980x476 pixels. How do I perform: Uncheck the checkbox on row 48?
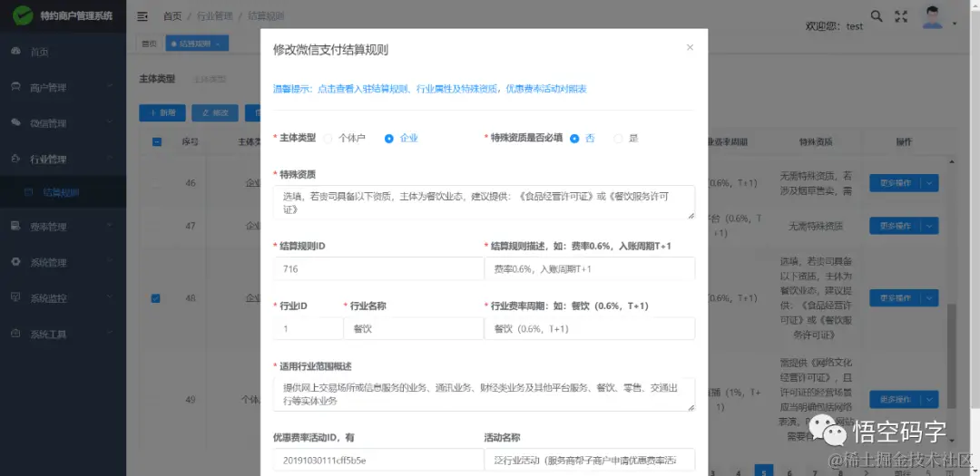coord(156,298)
